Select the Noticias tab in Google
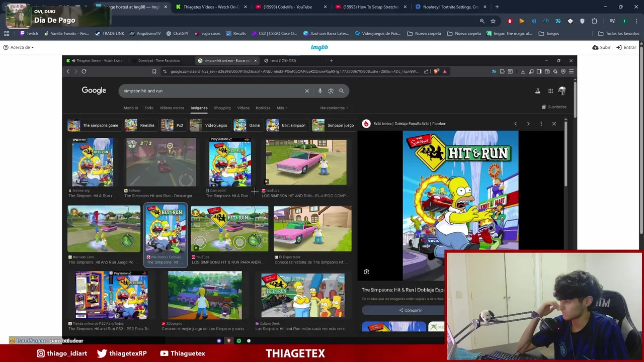Viewport: 644px width, 362px height. click(x=263, y=108)
